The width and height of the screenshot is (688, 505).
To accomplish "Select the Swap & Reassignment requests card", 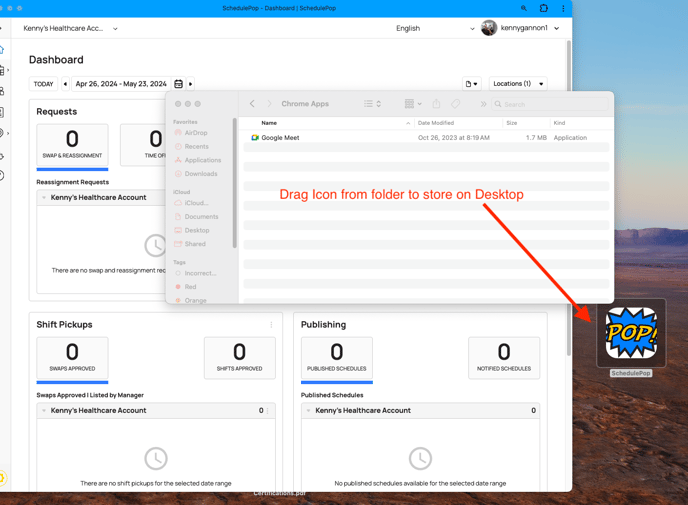I will (72, 145).
